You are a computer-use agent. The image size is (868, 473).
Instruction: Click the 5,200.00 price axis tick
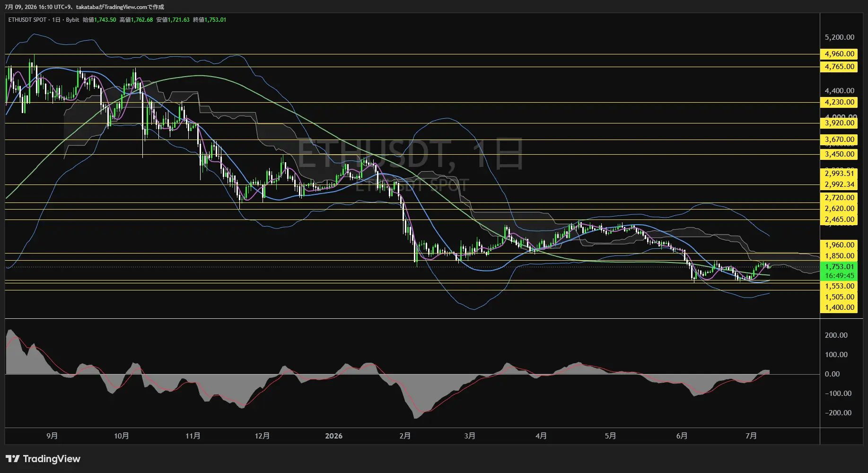(839, 37)
